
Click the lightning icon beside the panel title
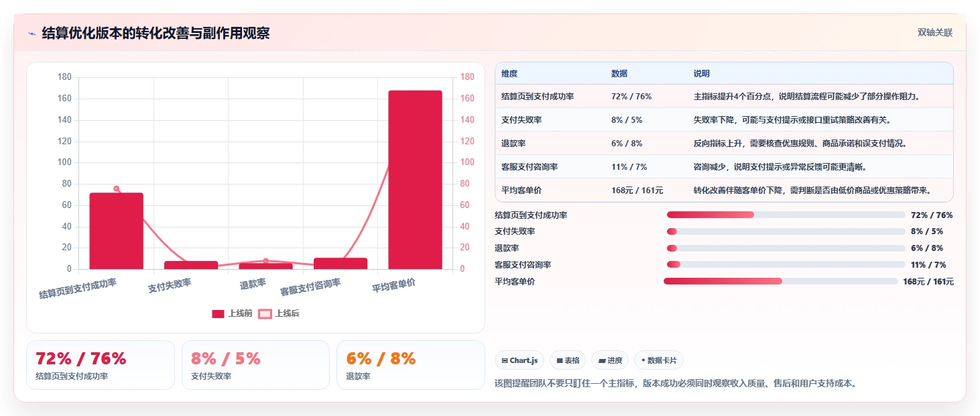click(32, 34)
